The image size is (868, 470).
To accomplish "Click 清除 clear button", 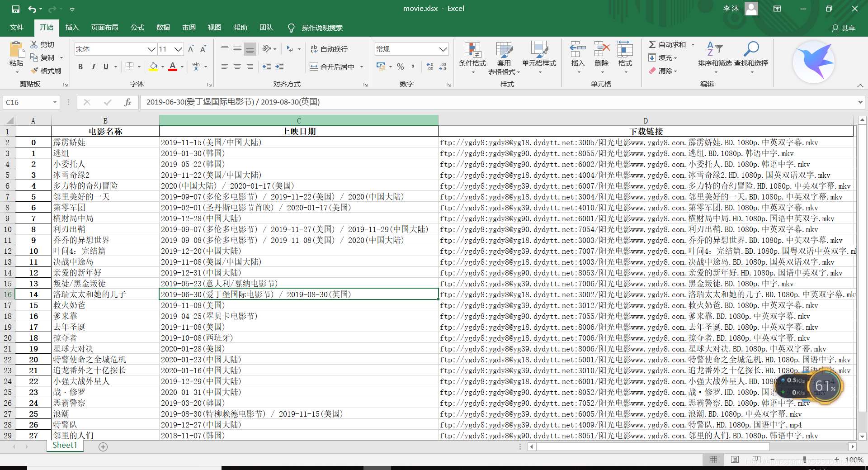I will (x=663, y=71).
